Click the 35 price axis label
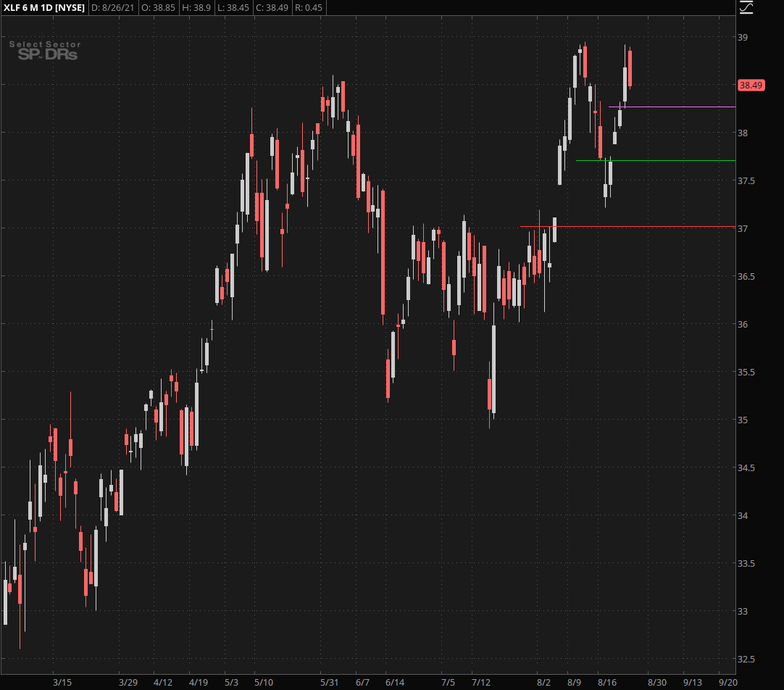Viewport: 784px width, 690px height. click(x=743, y=420)
